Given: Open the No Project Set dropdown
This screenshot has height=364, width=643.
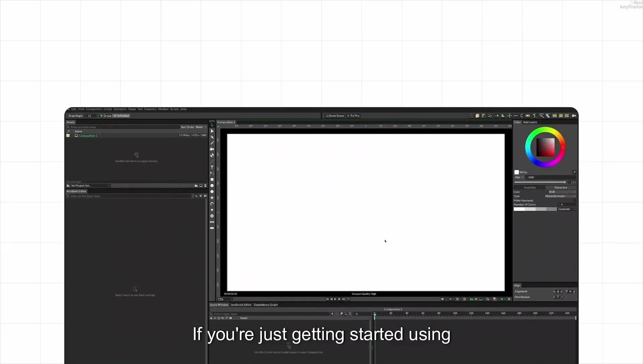Looking at the screenshot, I should (x=90, y=186).
